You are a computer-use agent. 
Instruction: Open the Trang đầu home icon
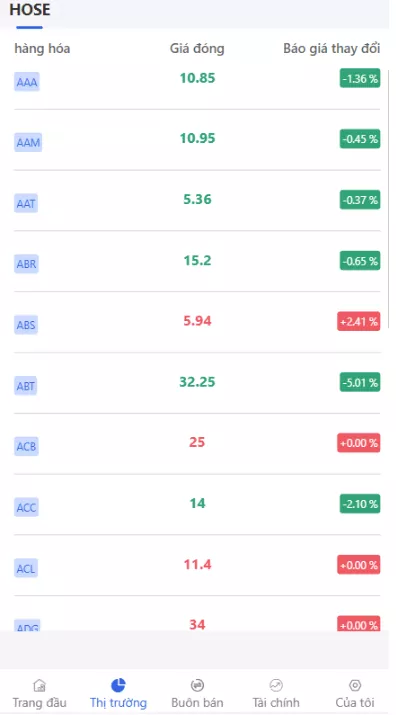[x=40, y=685]
